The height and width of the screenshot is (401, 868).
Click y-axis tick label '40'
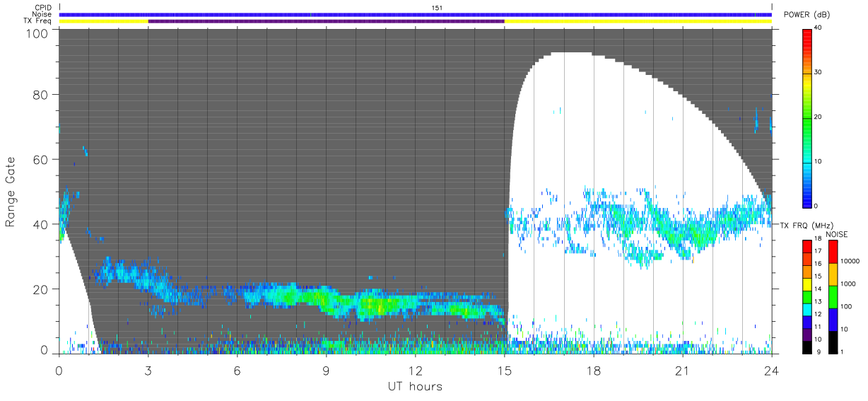(x=40, y=224)
